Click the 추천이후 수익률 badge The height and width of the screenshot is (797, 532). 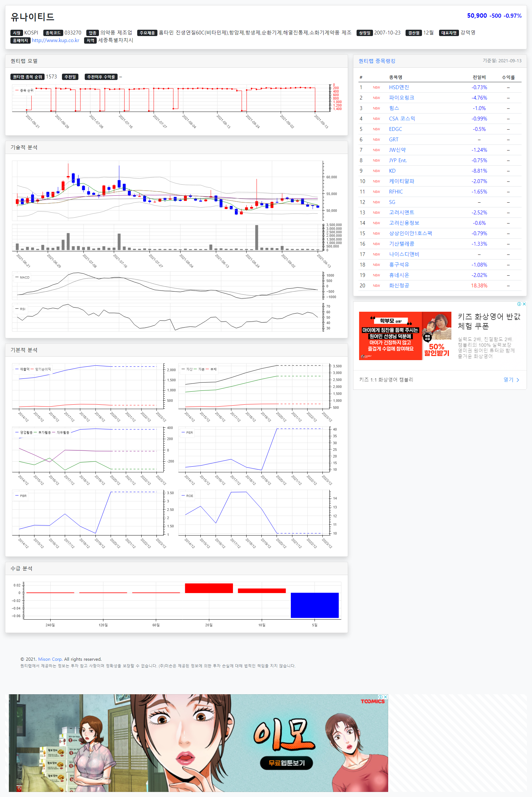(101, 77)
